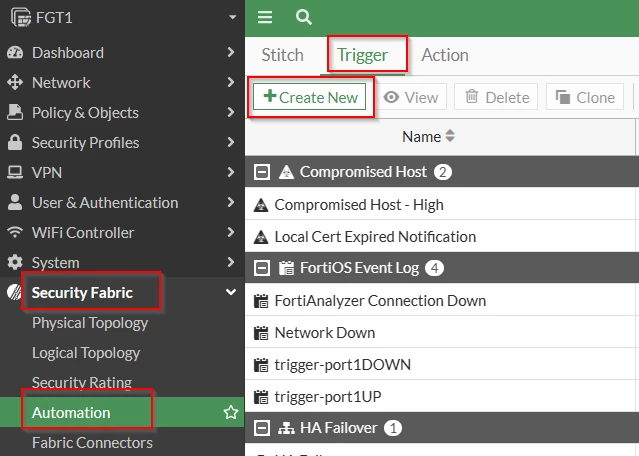Expand the User & Authentication chevron
The width and height of the screenshot is (639, 456).
point(231,202)
